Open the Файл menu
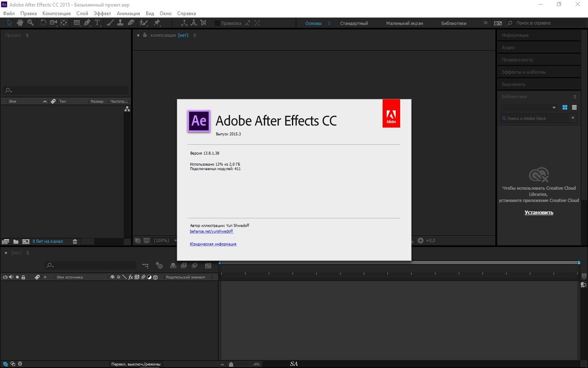Screen dimensions: 588x368 [x=9, y=13]
